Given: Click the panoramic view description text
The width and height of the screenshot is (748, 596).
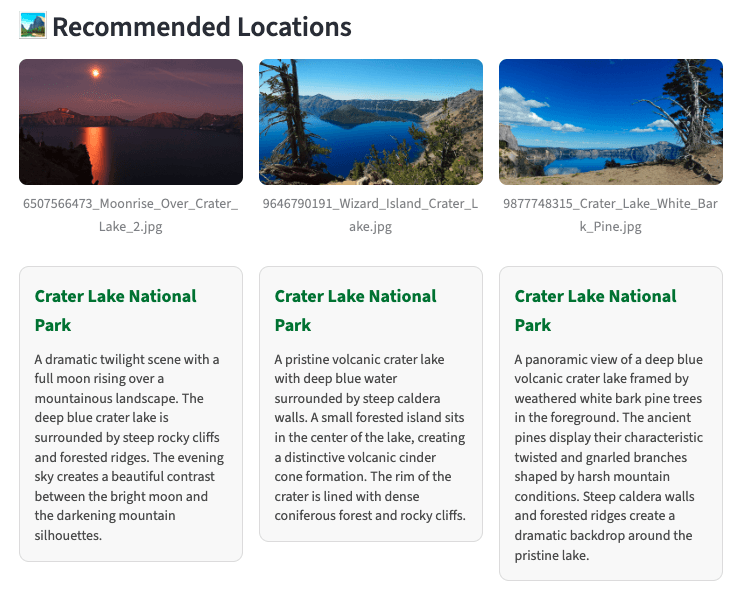Looking at the screenshot, I should [608, 457].
